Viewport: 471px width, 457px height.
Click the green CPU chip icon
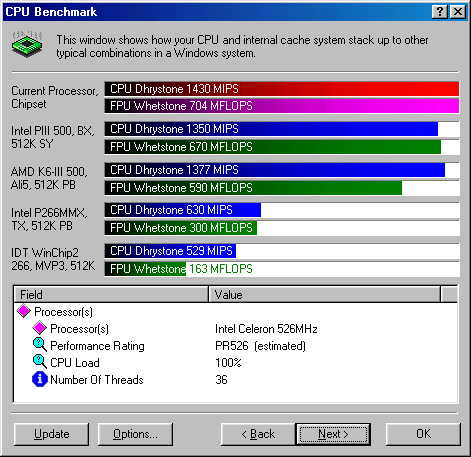(27, 44)
